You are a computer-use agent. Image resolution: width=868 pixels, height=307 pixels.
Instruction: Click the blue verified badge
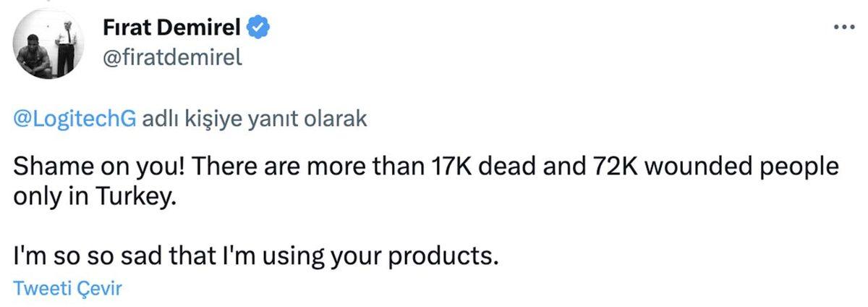[259, 29]
